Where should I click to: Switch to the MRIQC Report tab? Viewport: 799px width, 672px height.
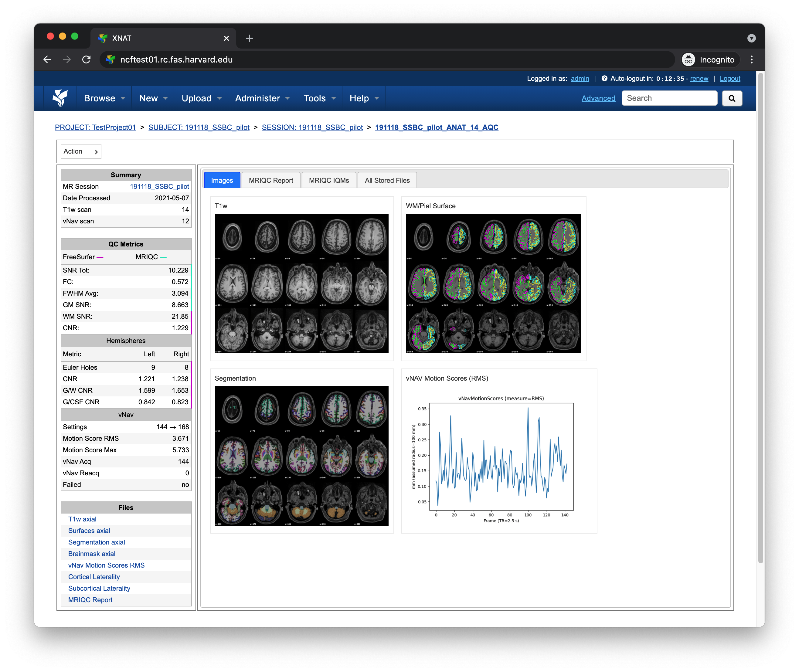[x=271, y=180]
